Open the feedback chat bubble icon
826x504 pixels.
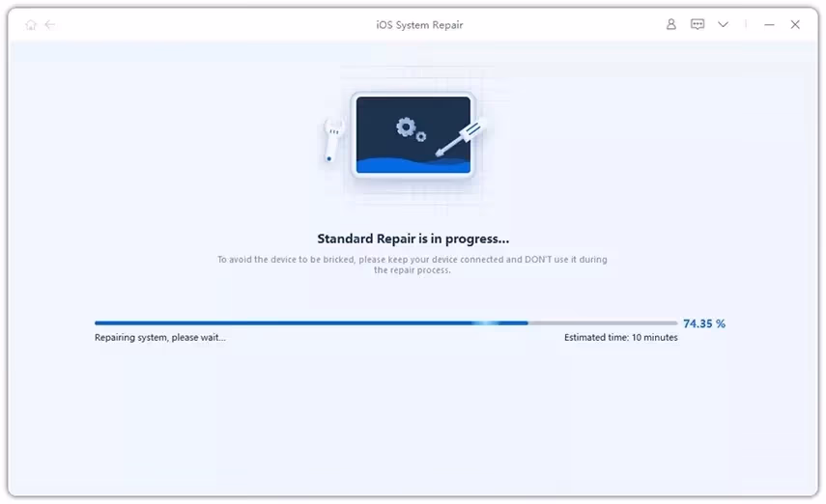point(698,24)
